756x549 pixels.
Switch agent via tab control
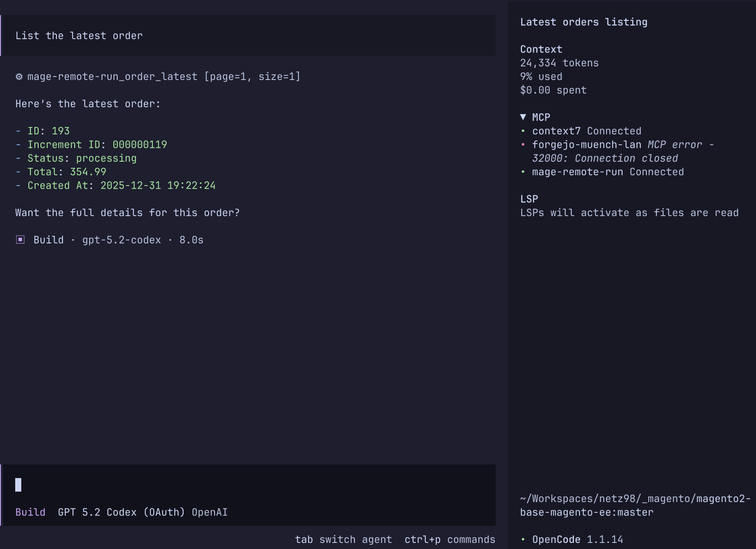coord(343,539)
